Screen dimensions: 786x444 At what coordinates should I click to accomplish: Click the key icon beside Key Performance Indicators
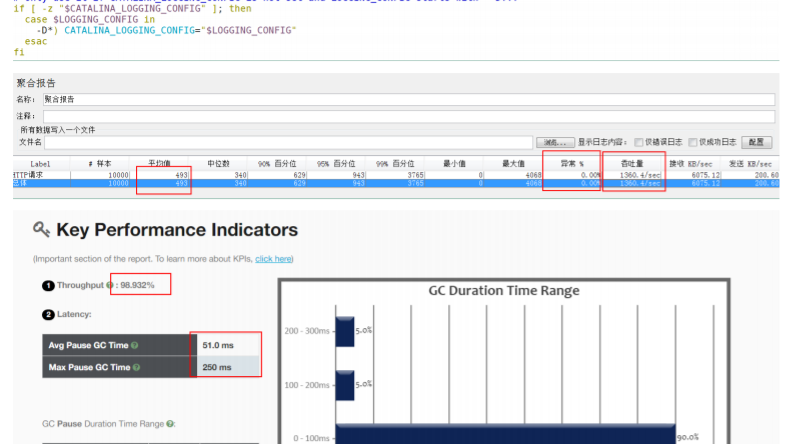[x=41, y=230]
